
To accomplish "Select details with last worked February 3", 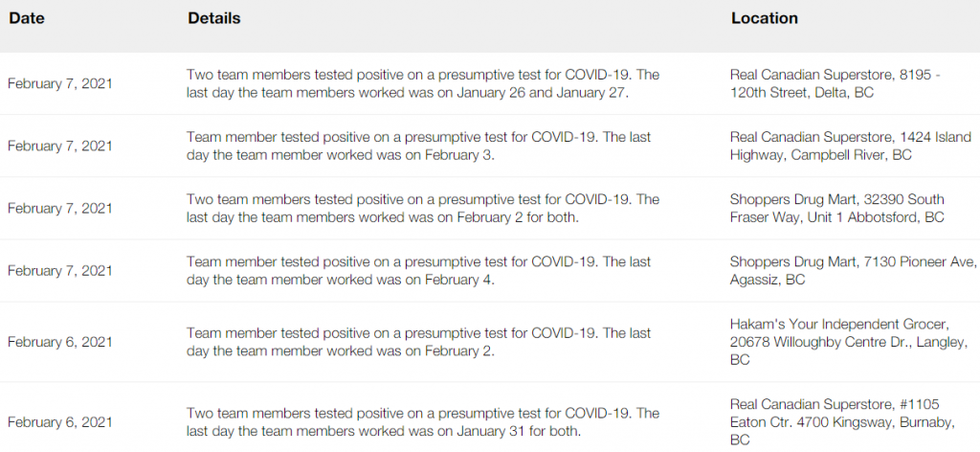I will pyautogui.click(x=419, y=146).
